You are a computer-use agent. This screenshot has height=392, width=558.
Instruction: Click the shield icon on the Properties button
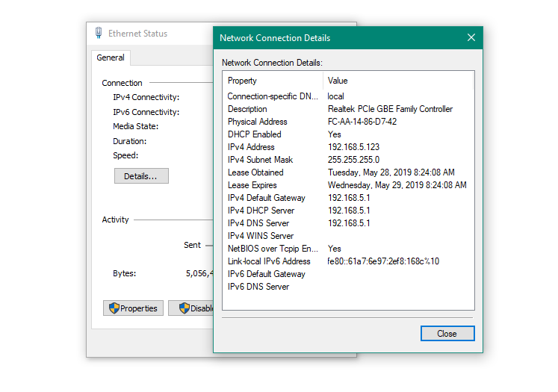click(114, 308)
